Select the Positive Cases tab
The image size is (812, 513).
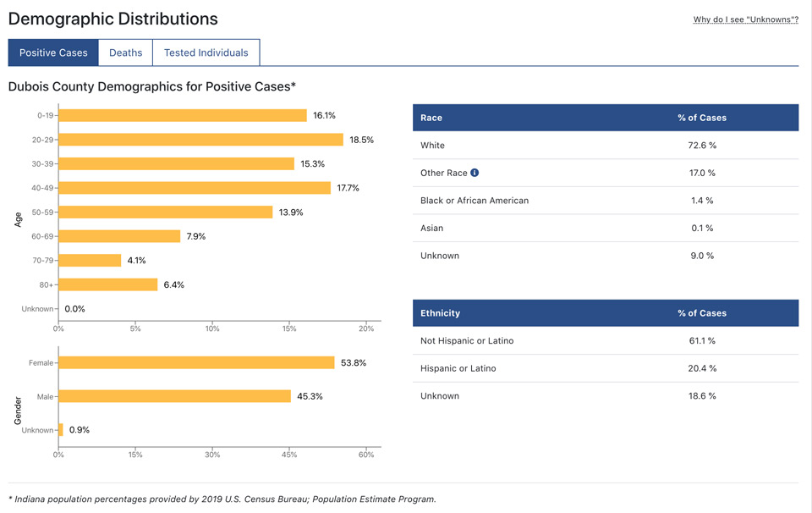pos(53,52)
